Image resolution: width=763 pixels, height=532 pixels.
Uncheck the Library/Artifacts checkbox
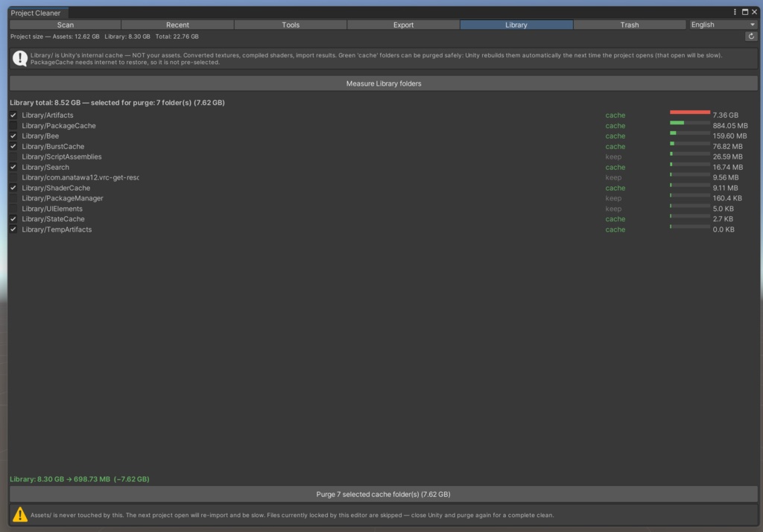click(13, 115)
